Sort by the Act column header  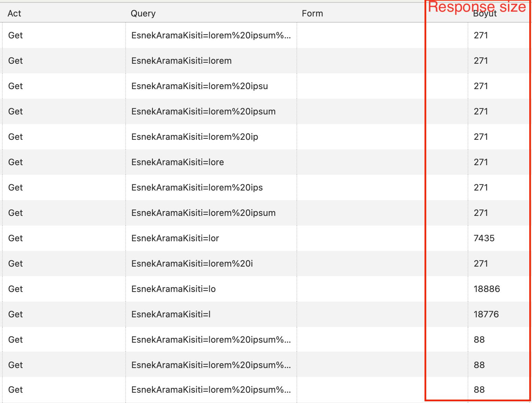tap(14, 13)
